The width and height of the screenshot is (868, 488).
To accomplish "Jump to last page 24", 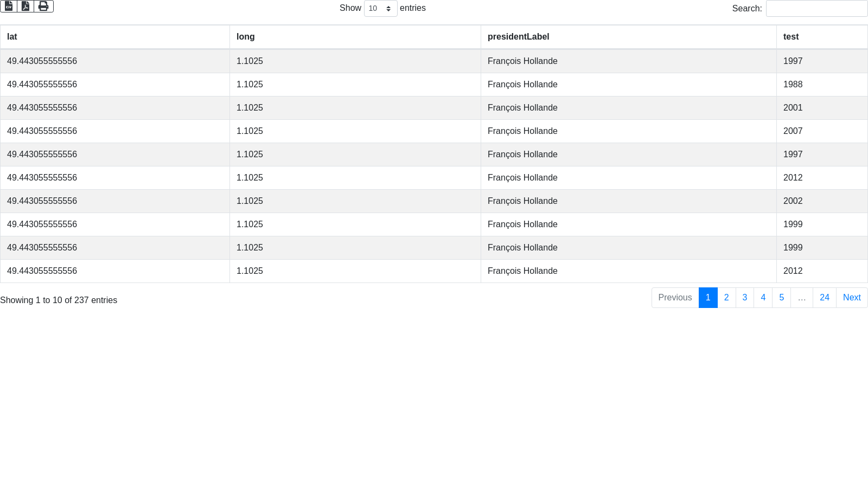I will tap(825, 298).
